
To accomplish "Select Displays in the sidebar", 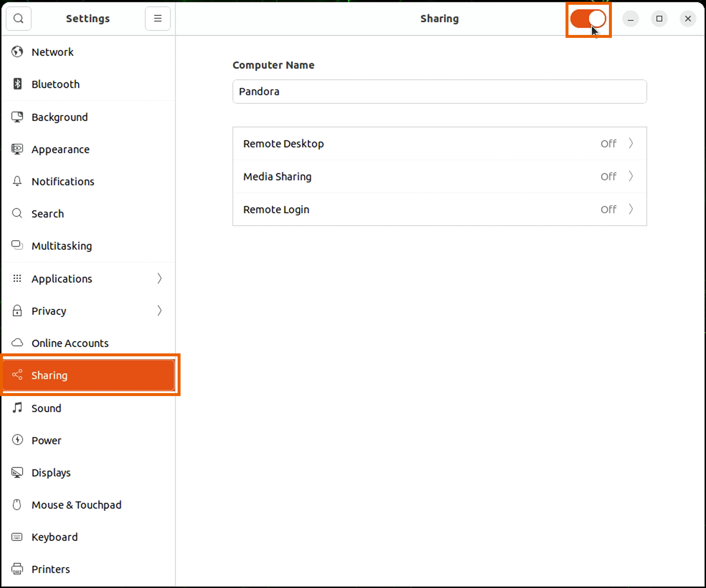I will click(51, 473).
